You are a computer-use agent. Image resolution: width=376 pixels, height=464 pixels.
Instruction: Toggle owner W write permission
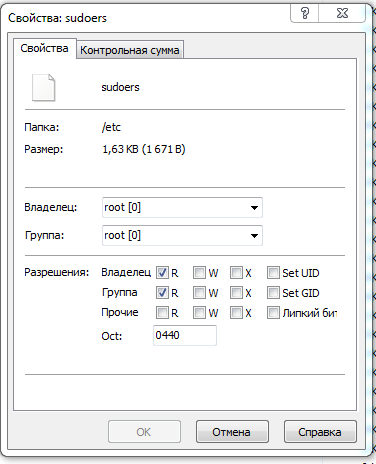[x=199, y=273]
